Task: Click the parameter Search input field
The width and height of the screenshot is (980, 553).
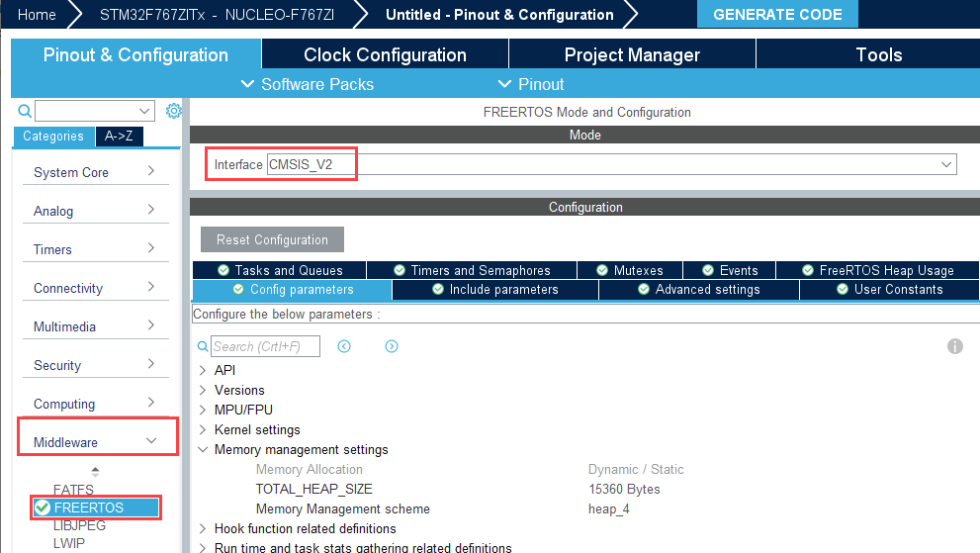Action: tap(265, 346)
